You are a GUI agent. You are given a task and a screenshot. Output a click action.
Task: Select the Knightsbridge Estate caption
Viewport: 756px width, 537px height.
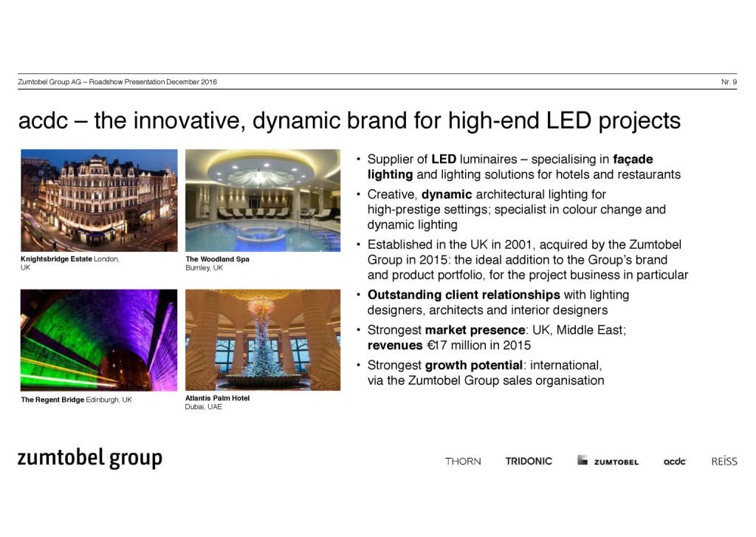(69, 263)
